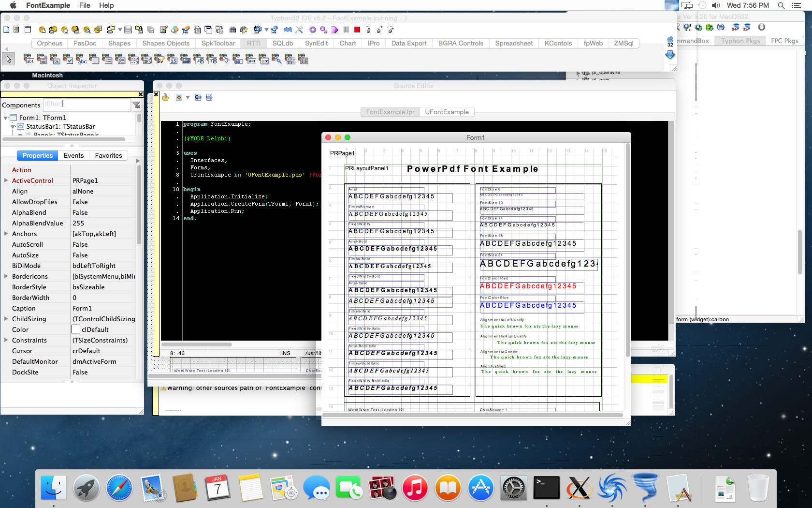Click the Save floppy disk icon in toolbar
The height and width of the screenshot is (508, 812).
pos(128,30)
